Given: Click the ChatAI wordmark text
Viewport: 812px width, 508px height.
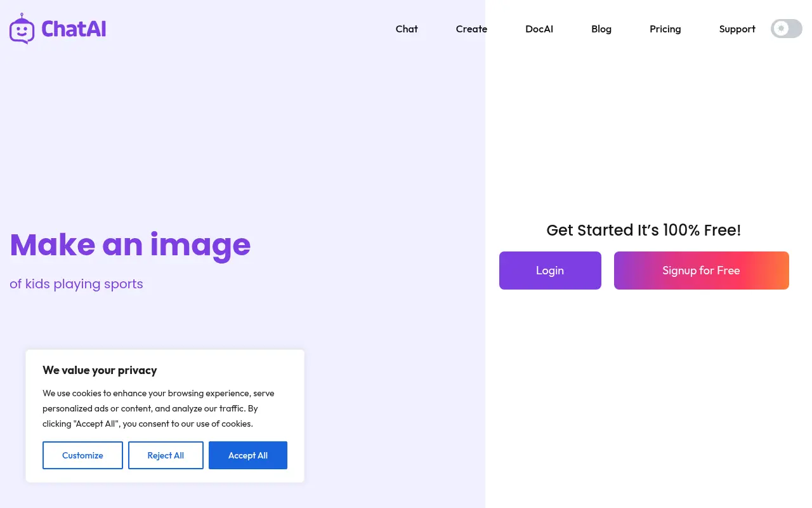Looking at the screenshot, I should [x=74, y=29].
